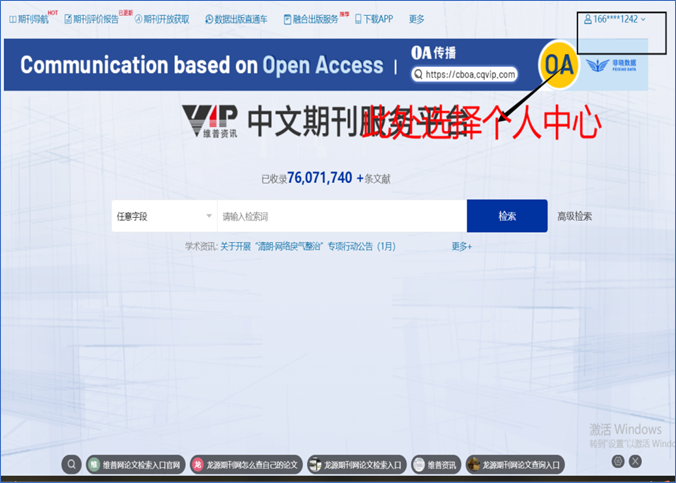Open the 清朗·网络戾气整治 announcement link
This screenshot has height=483, width=676.
tap(308, 247)
